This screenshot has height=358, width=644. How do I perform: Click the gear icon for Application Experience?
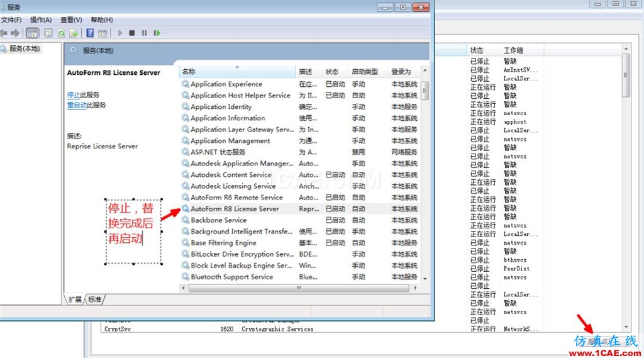pos(186,84)
